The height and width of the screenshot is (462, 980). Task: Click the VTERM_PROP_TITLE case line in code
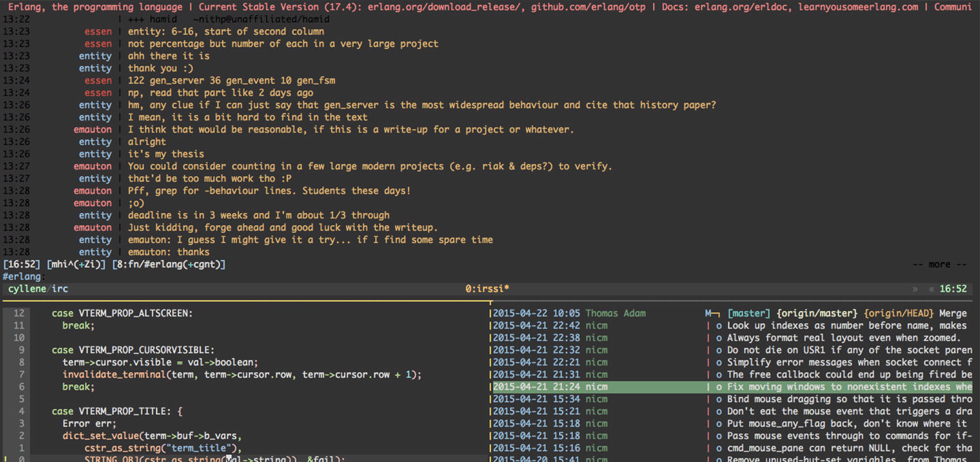[117, 411]
